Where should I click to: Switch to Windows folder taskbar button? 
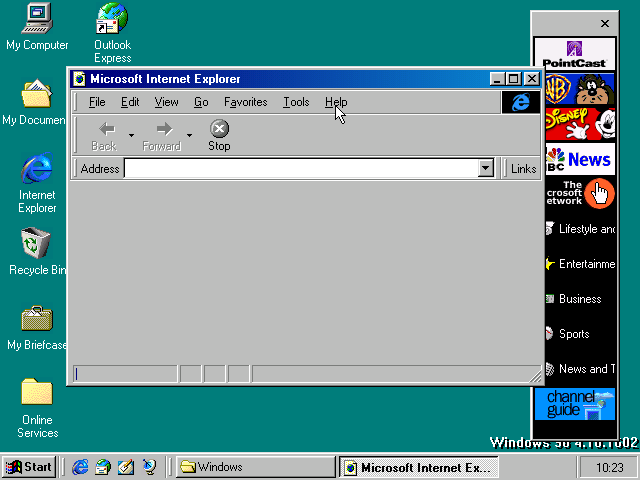254,467
